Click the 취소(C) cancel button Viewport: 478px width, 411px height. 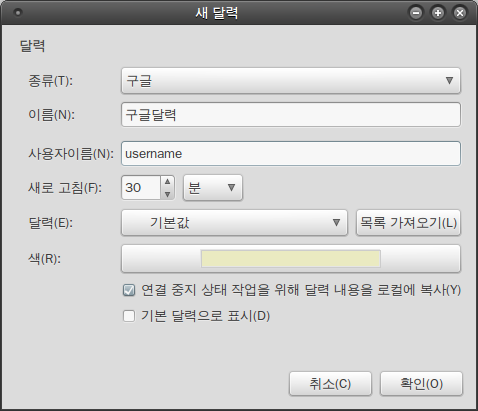coord(330,384)
